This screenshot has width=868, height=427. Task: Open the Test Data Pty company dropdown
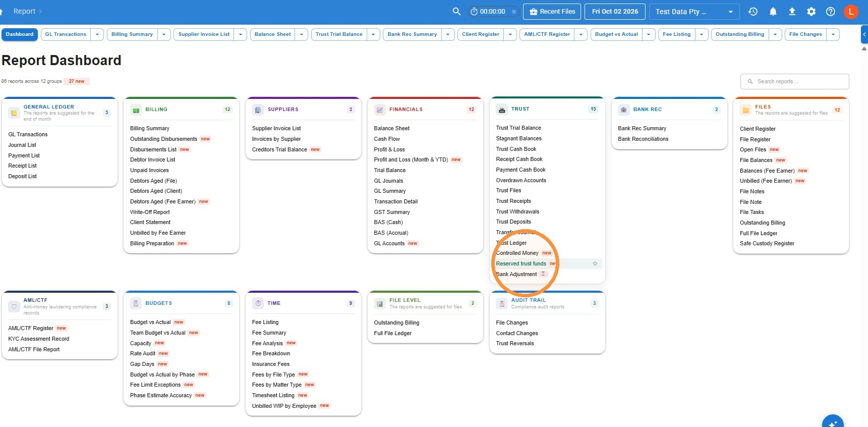click(694, 12)
